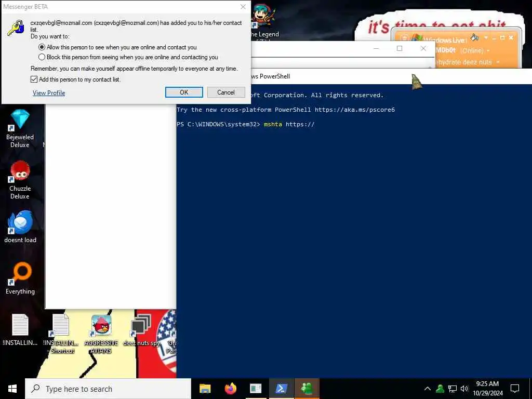Select the !INSTALLIN... text file icon

[20, 330]
